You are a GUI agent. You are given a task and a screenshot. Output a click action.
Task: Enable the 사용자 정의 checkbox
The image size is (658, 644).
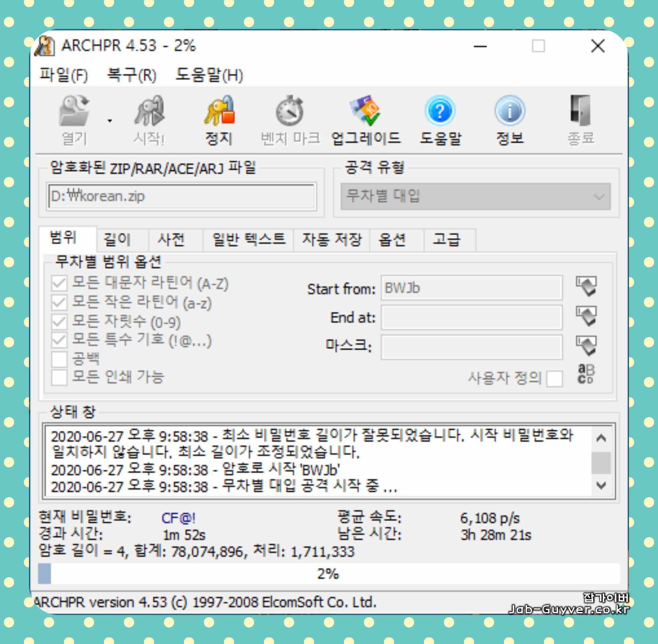[555, 379]
